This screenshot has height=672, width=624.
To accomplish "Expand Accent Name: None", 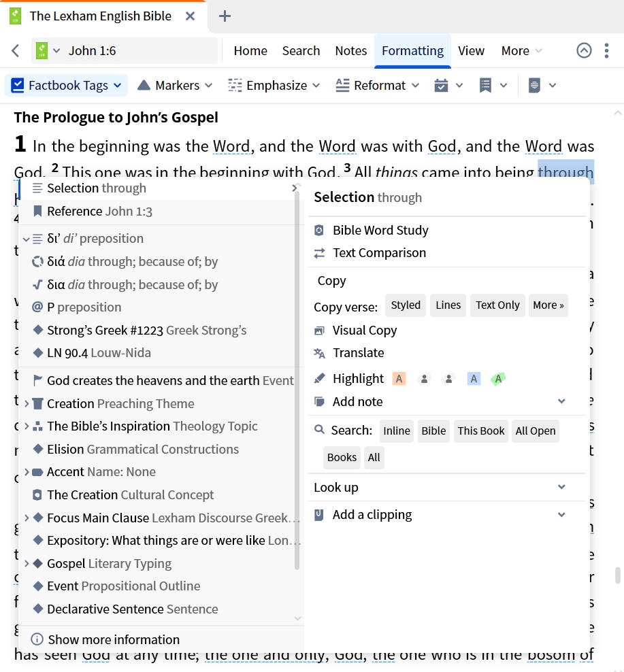I will 27,472.
